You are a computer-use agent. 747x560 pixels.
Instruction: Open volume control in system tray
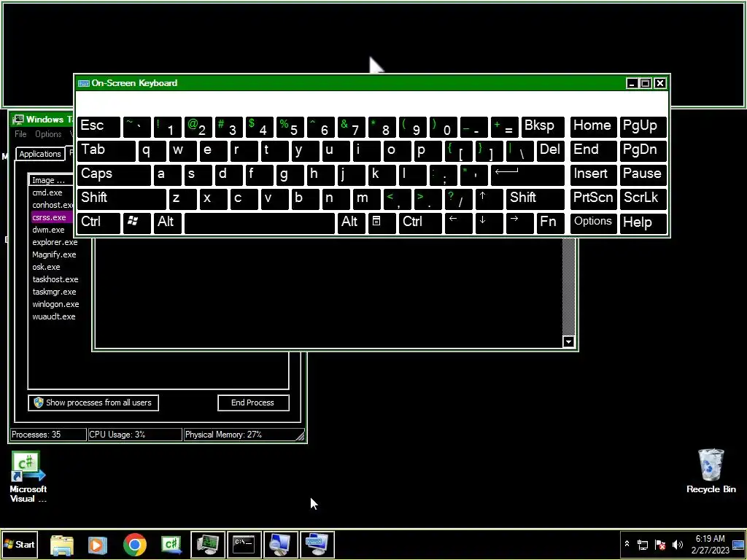point(677,545)
